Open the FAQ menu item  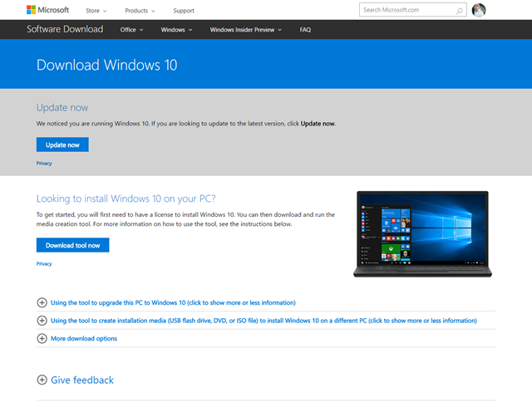pos(305,30)
